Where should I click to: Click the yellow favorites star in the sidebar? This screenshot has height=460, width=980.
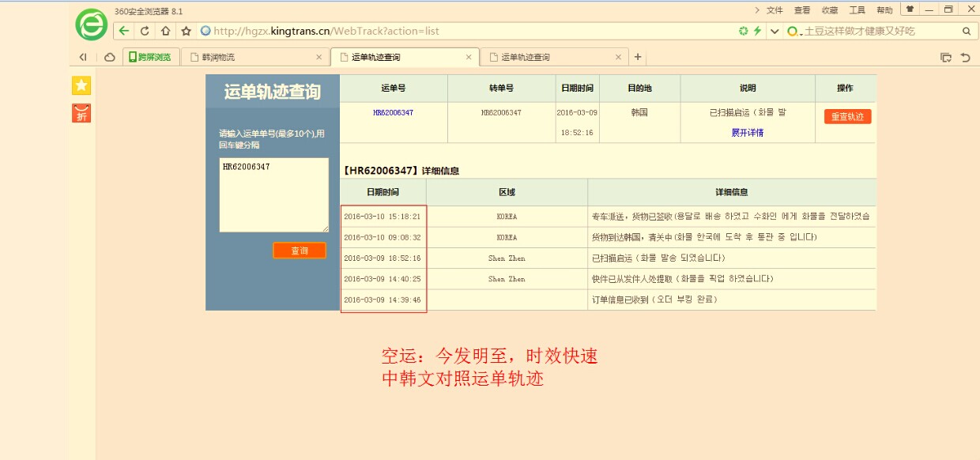(x=81, y=86)
